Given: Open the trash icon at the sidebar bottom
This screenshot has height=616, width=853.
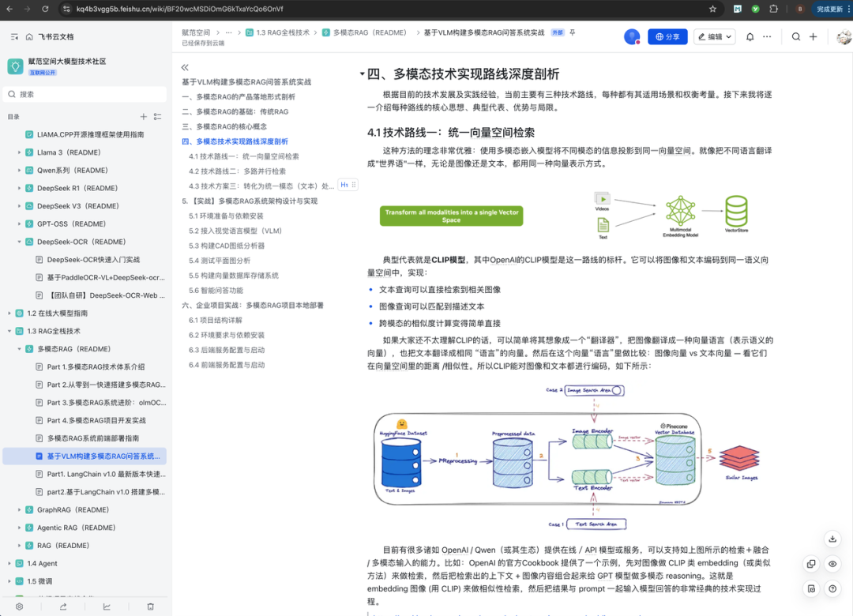Looking at the screenshot, I should [x=151, y=607].
